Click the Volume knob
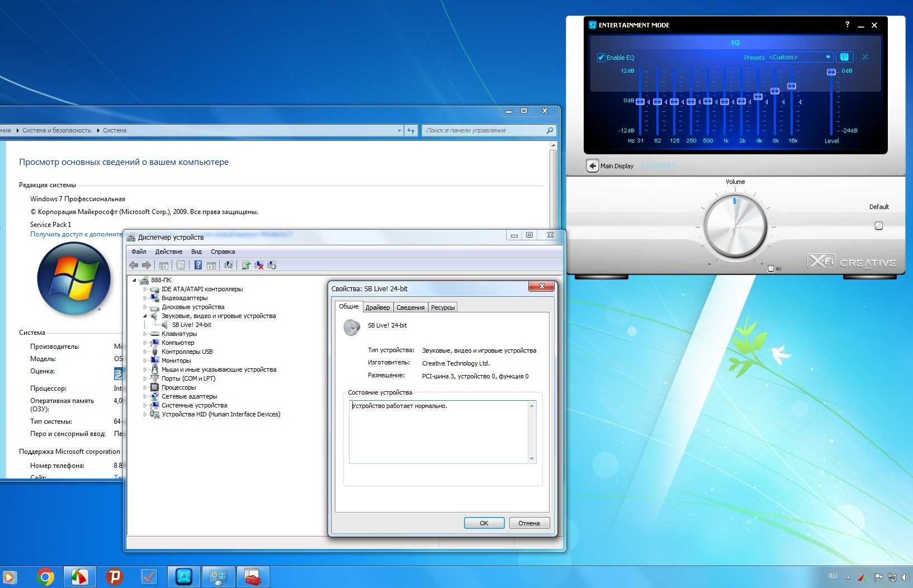This screenshot has width=913, height=588. point(735,226)
